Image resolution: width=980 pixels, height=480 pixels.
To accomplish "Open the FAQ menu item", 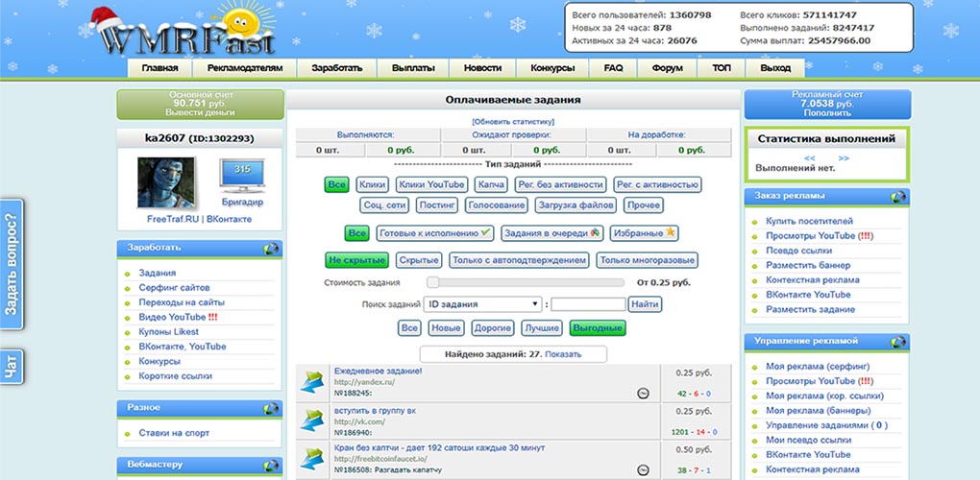I will 613,69.
